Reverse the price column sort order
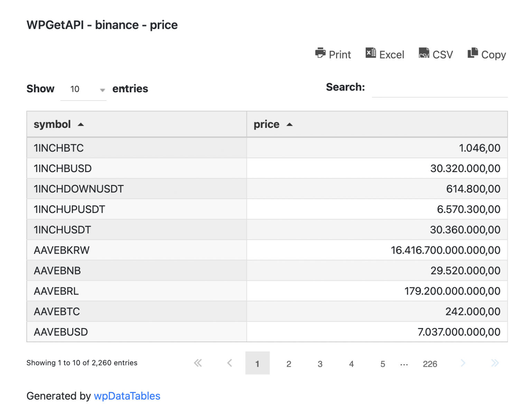This screenshot has width=531, height=420. 290,124
